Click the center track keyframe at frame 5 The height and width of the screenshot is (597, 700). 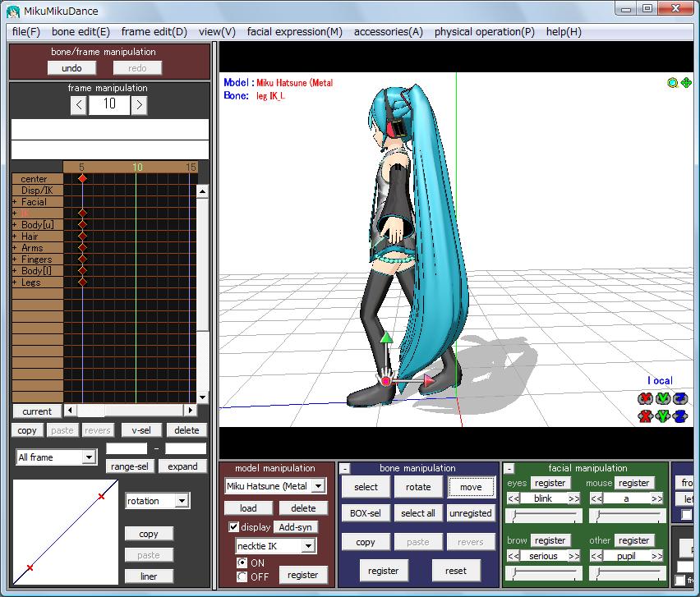point(83,178)
